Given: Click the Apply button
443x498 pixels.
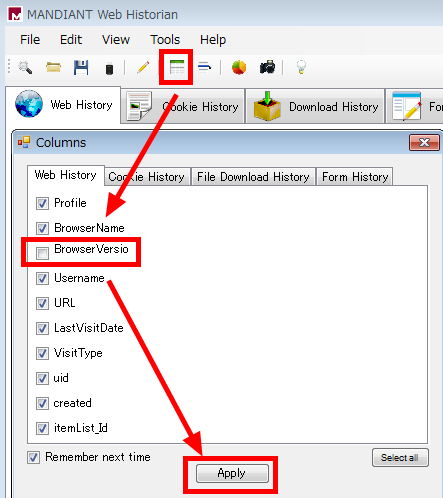Looking at the screenshot, I should [x=232, y=473].
